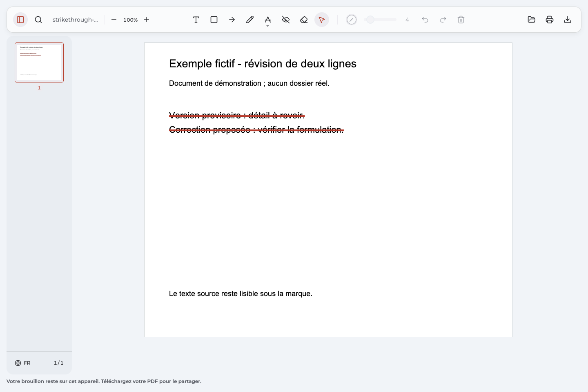Viewport: 588px width, 392px height.
Task: Click the stroke width value 4
Action: pyautogui.click(x=407, y=20)
